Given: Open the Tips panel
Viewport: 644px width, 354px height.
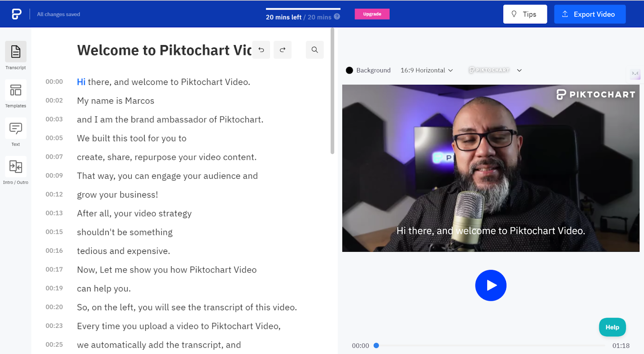Looking at the screenshot, I should [525, 14].
